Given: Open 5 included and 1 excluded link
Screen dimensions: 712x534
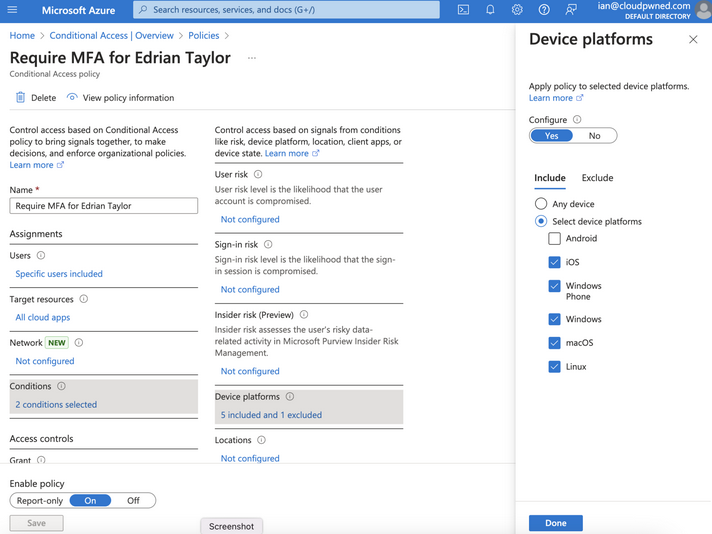Looking at the screenshot, I should tap(271, 415).
